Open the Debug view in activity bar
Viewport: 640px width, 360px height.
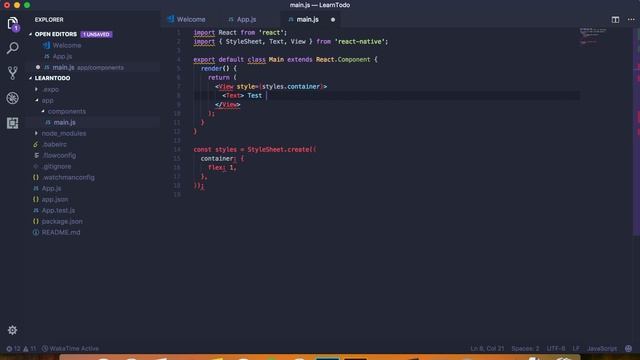[x=13, y=98]
